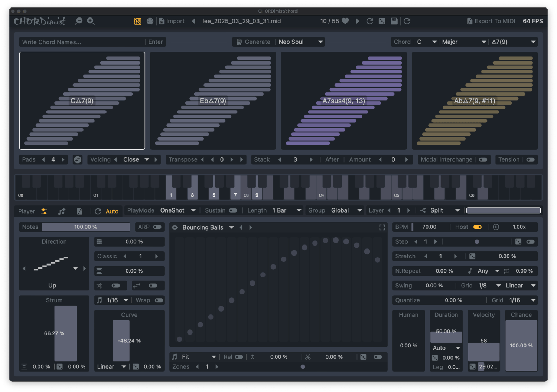Click the Chance 100.00 % bar
This screenshot has width=557, height=392.
[521, 345]
